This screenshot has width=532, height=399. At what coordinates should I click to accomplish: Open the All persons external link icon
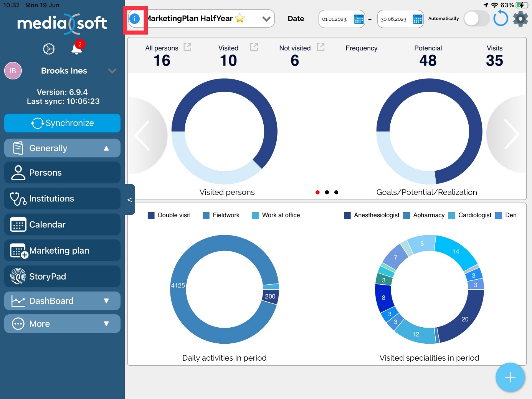(187, 47)
